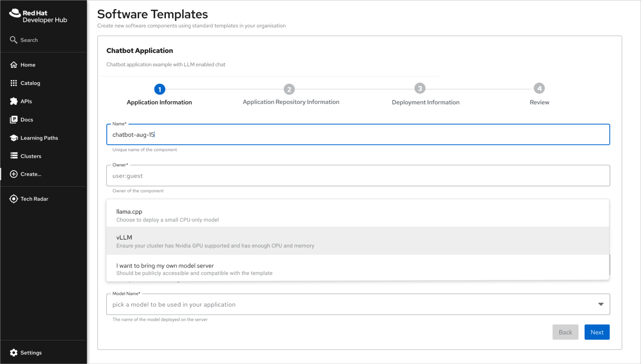641x364 pixels.
Task: Open Search via the magnifier icon
Action: coord(13,40)
